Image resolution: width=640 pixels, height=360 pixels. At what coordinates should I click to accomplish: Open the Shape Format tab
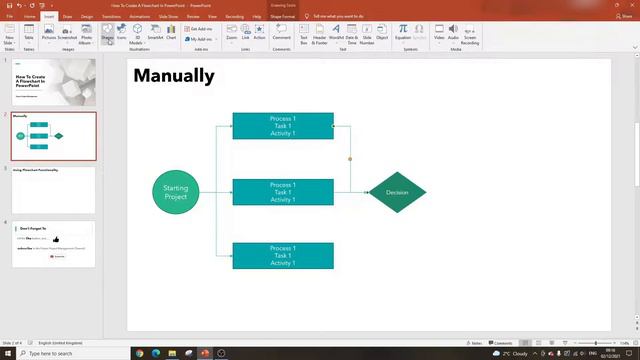[x=282, y=17]
